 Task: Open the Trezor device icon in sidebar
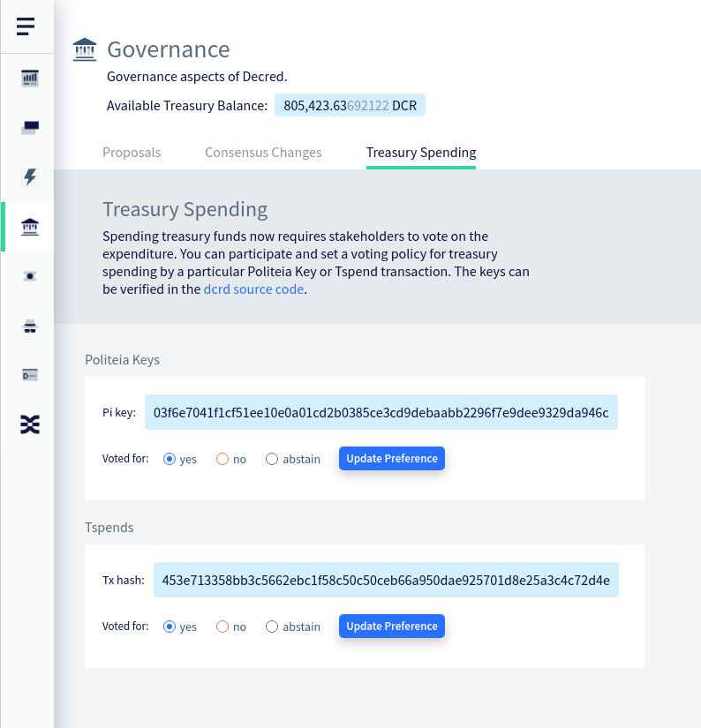30,375
